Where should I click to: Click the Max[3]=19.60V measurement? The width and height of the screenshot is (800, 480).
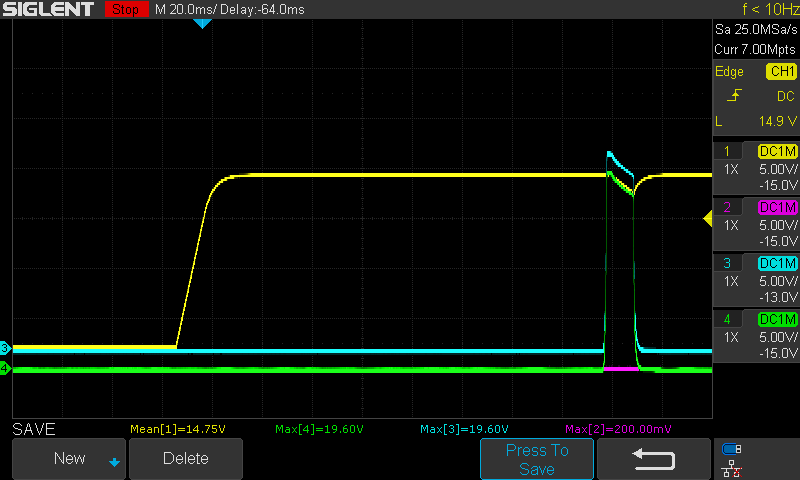coord(464,429)
